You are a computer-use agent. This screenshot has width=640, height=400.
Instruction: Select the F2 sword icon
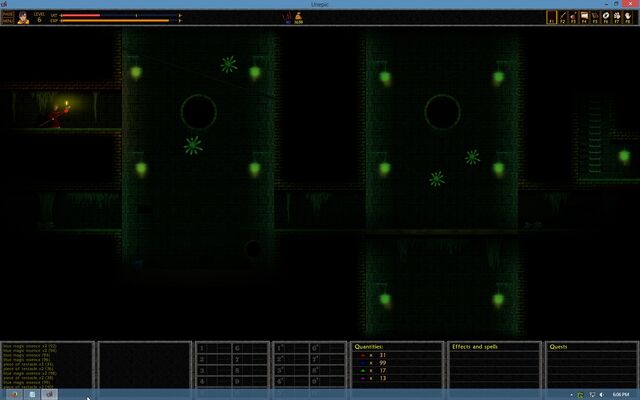(x=563, y=17)
